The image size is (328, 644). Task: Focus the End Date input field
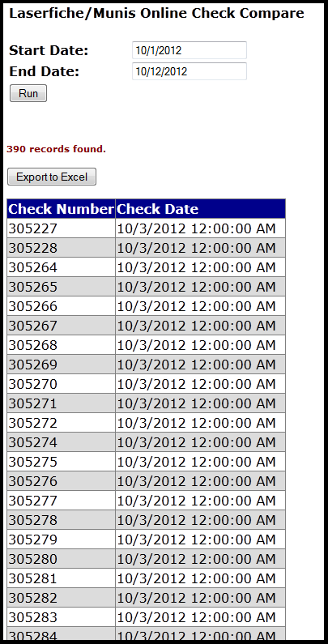tap(190, 71)
